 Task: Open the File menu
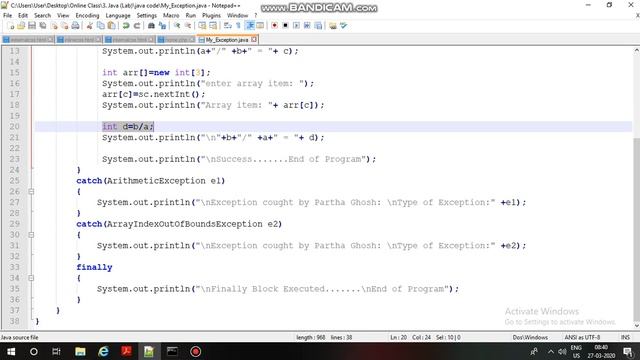(x=7, y=16)
